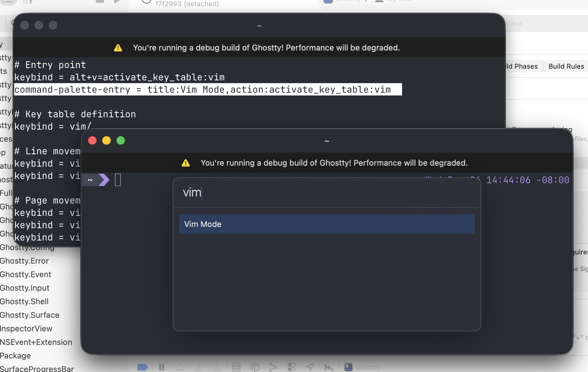Viewport: 588px width, 372px height.
Task: Select Ghostty.Error in the file navigator
Action: pos(24,261)
